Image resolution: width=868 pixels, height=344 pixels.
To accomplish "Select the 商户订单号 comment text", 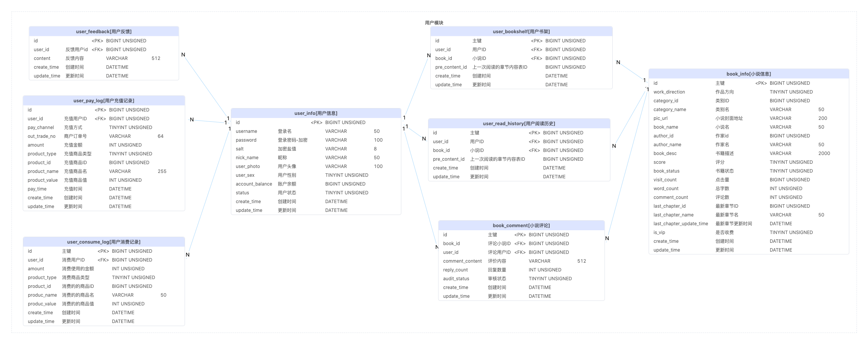I will 75,136.
